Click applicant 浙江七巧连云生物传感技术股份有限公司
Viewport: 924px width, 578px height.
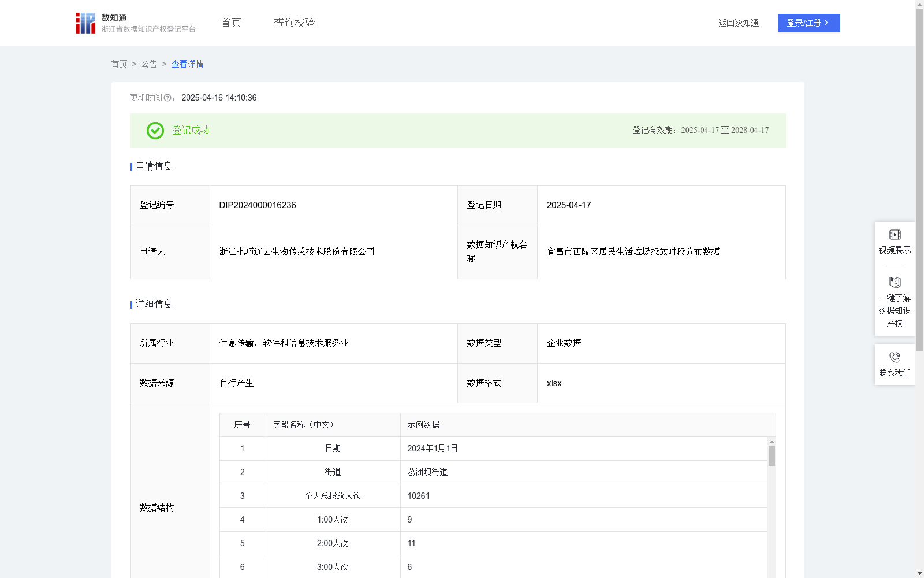[297, 252]
